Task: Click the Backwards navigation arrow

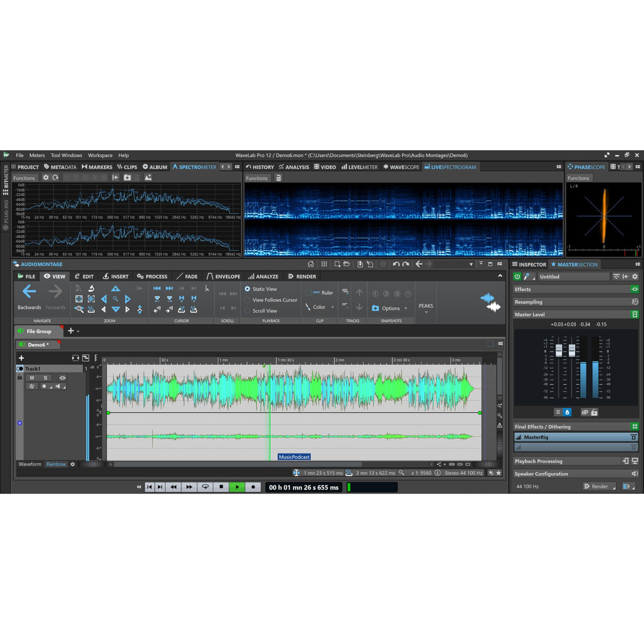Action: 29,291
